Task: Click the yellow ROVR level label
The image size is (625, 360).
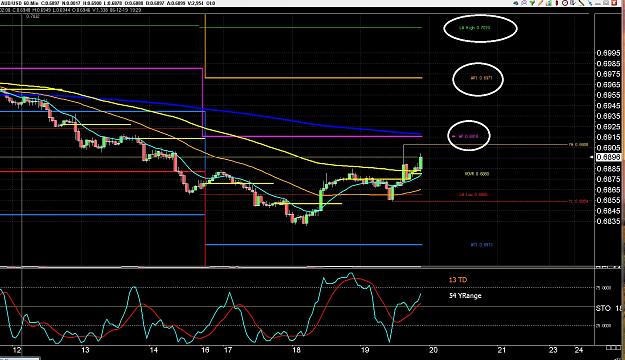Action: pyautogui.click(x=477, y=174)
